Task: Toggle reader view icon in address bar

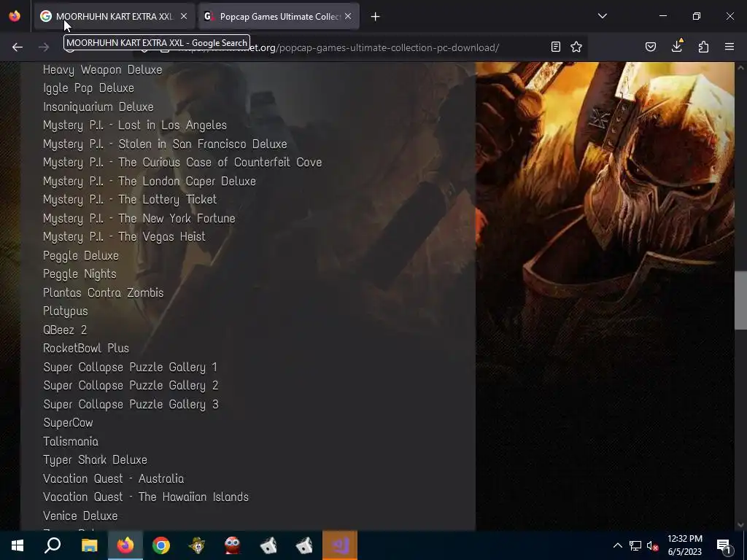Action: 555,47
